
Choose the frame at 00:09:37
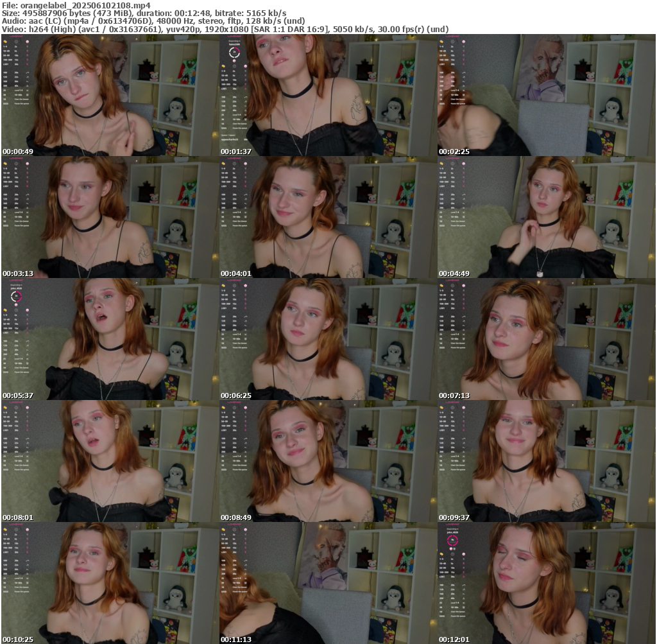click(546, 461)
